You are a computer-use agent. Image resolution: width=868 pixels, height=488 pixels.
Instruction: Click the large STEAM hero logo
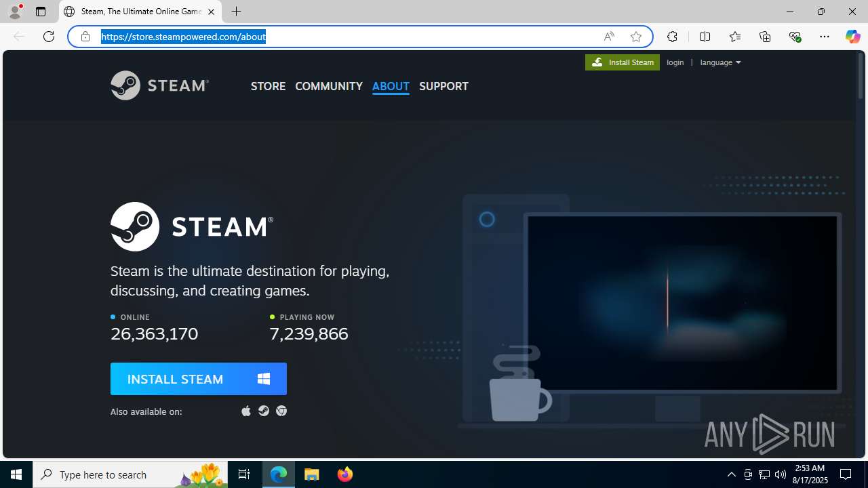point(192,226)
